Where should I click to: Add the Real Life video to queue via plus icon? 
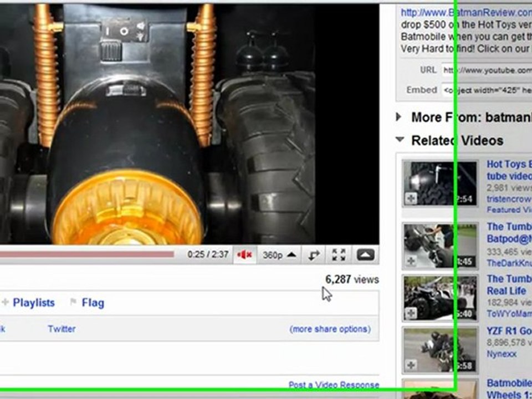(x=411, y=313)
